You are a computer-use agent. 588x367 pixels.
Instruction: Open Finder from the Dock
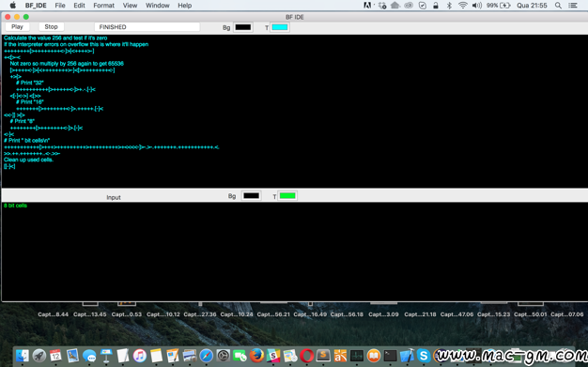click(x=23, y=355)
